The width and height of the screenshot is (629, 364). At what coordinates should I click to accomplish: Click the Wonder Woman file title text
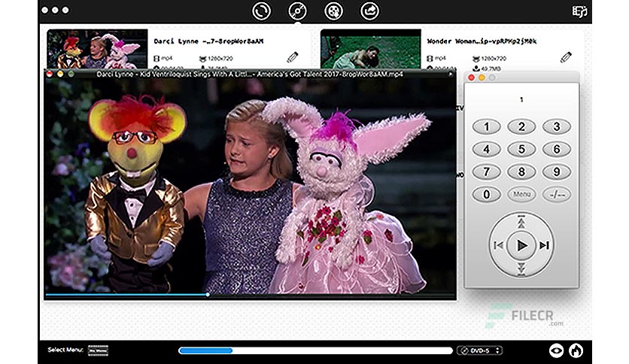pos(482,41)
